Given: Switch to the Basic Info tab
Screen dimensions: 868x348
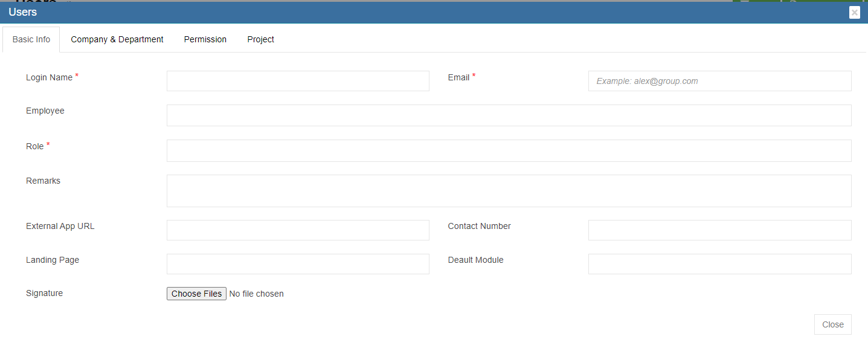Looking at the screenshot, I should 31,39.
